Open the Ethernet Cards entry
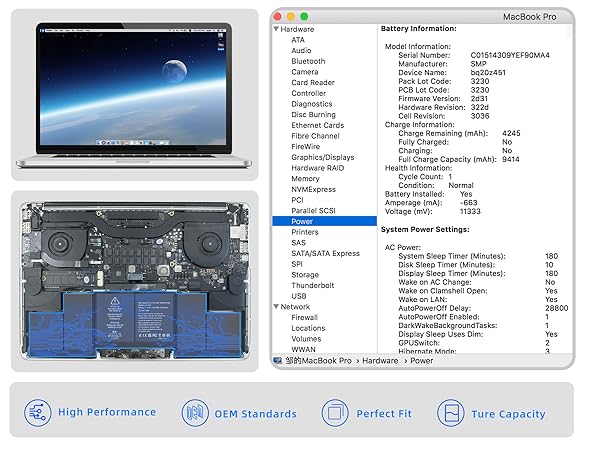 pyautogui.click(x=318, y=125)
